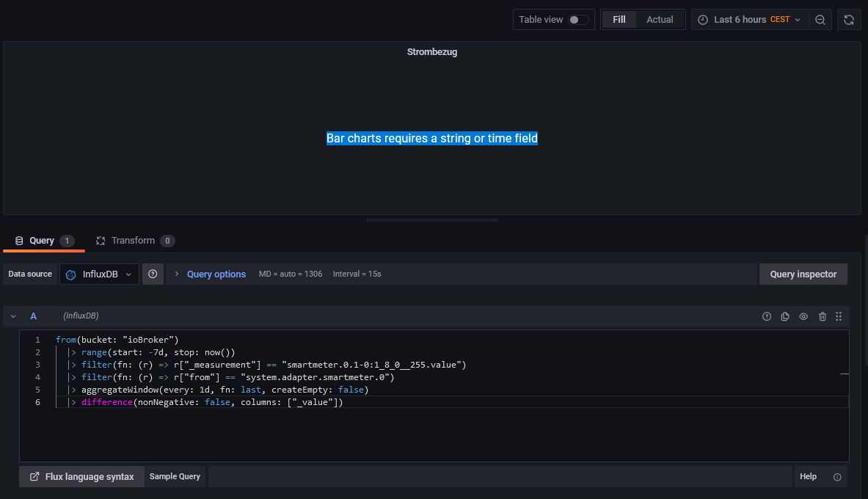Click the data source help icon
This screenshot has height=499, width=868.
(153, 274)
